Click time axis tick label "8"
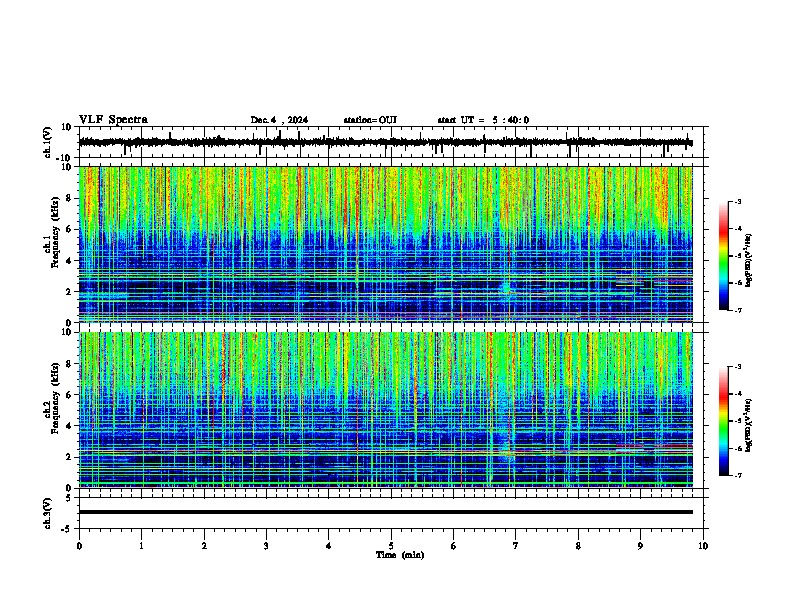Screen dimensions: 792x612 point(578,546)
